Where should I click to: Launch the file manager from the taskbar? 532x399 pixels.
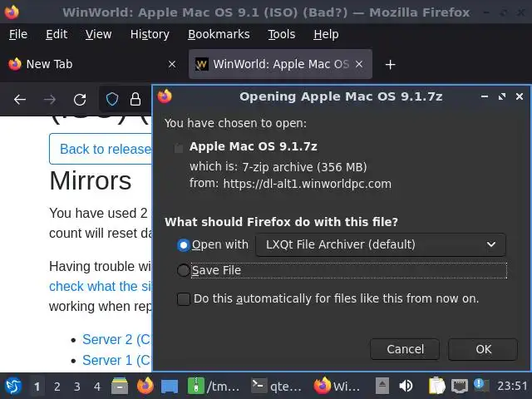tap(120, 386)
